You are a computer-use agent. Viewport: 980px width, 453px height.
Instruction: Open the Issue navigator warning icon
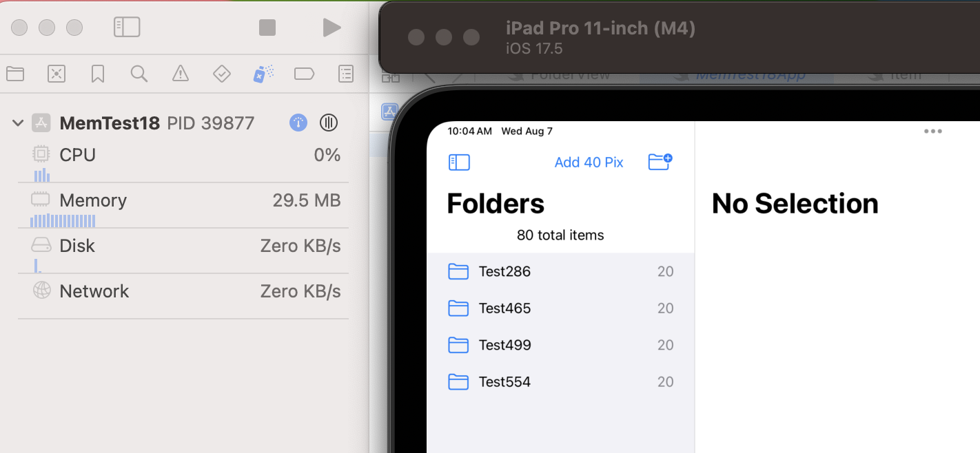(x=181, y=74)
